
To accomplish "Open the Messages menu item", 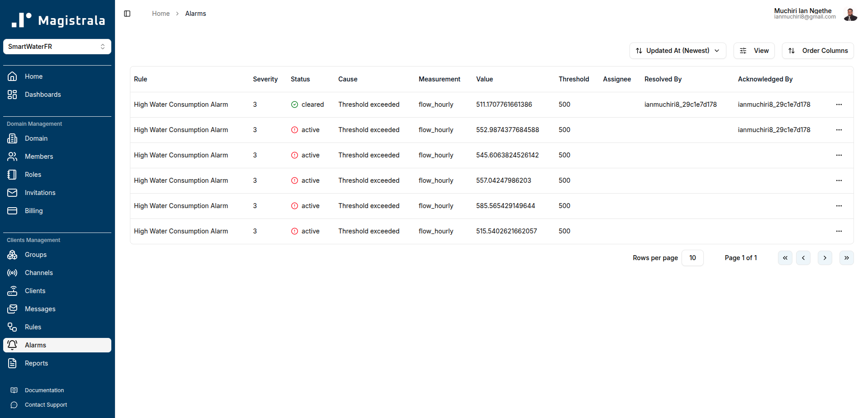I will (40, 309).
